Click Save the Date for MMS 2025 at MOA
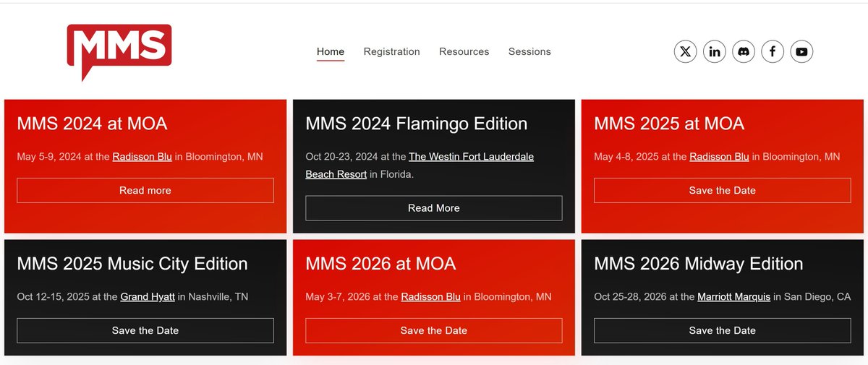Viewport: 868px width, 365px height. coord(723,190)
